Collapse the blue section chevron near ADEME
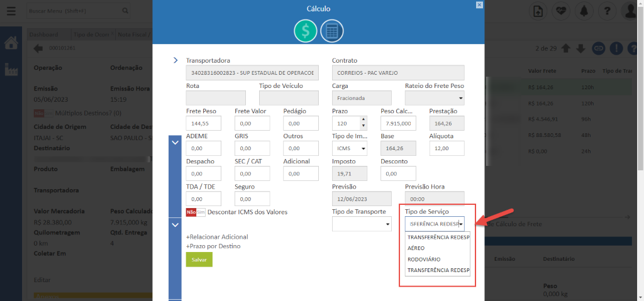This screenshot has height=301, width=644. coord(175,143)
